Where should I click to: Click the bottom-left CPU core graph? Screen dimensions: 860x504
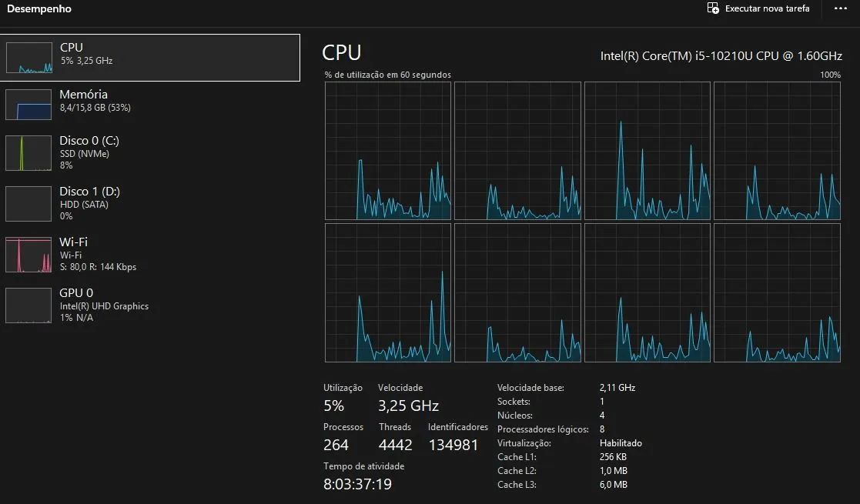388,293
